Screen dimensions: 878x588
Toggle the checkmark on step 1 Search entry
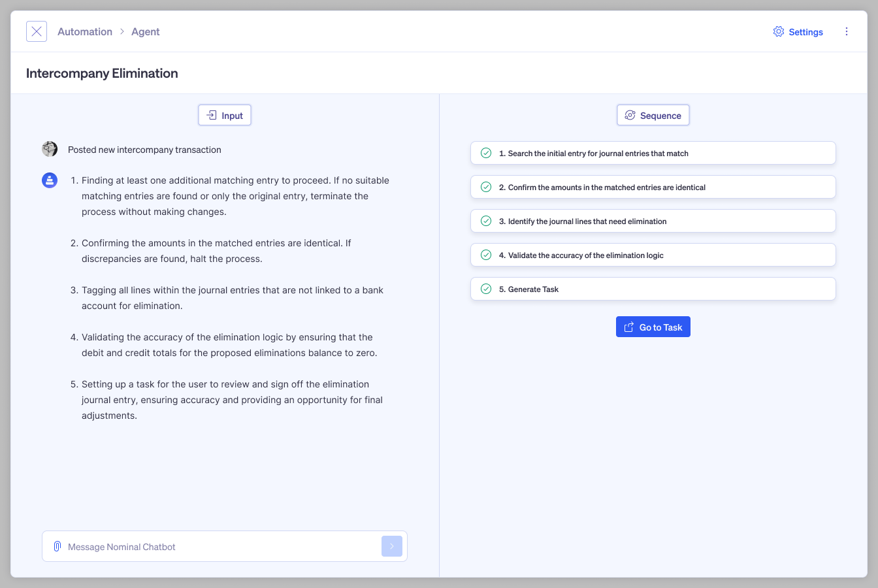[x=485, y=152]
